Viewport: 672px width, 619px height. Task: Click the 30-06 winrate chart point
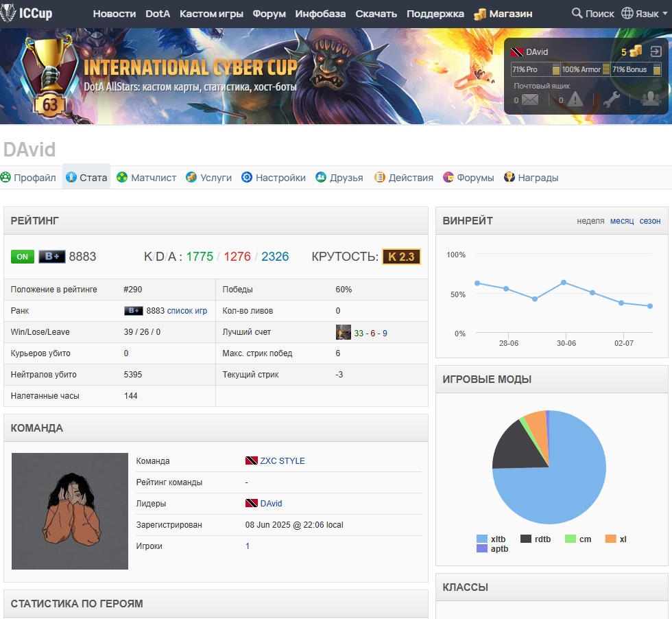[x=564, y=283]
